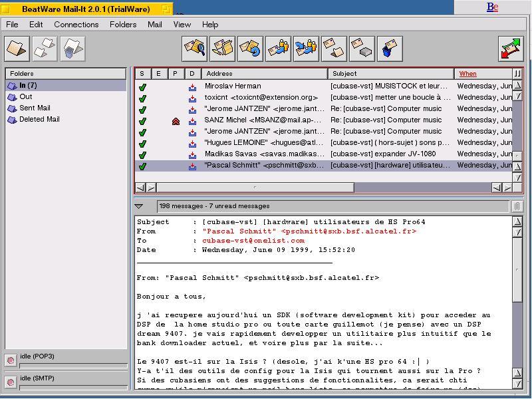Click the D column header
Viewport: 532px width, 399px height.
[193, 74]
